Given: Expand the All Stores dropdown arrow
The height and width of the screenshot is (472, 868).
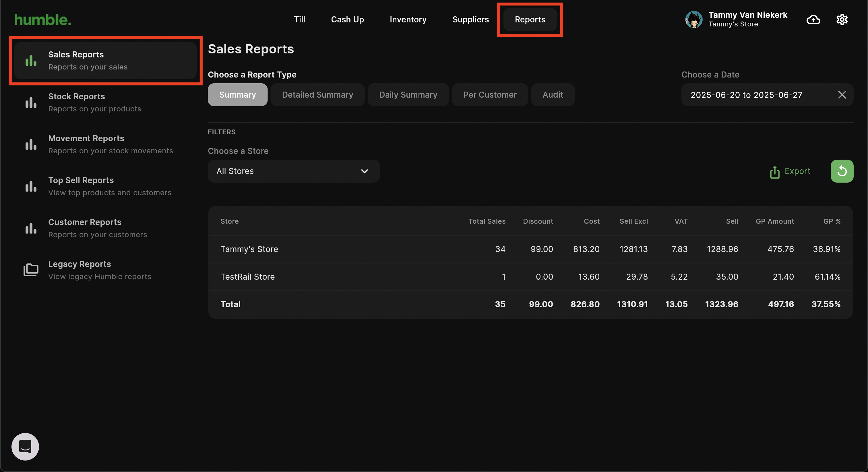Looking at the screenshot, I should (x=364, y=171).
